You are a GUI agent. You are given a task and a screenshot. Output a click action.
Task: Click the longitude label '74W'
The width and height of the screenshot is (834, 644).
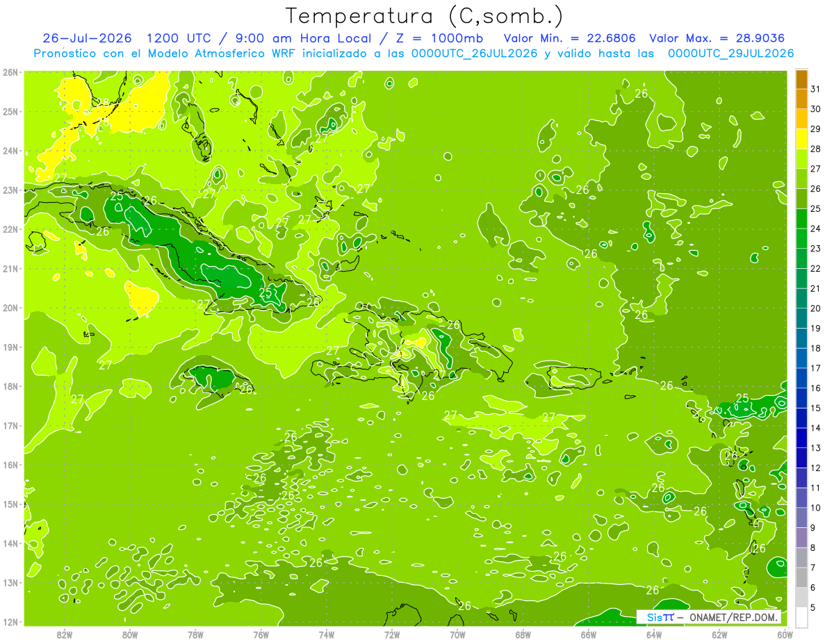tap(327, 634)
